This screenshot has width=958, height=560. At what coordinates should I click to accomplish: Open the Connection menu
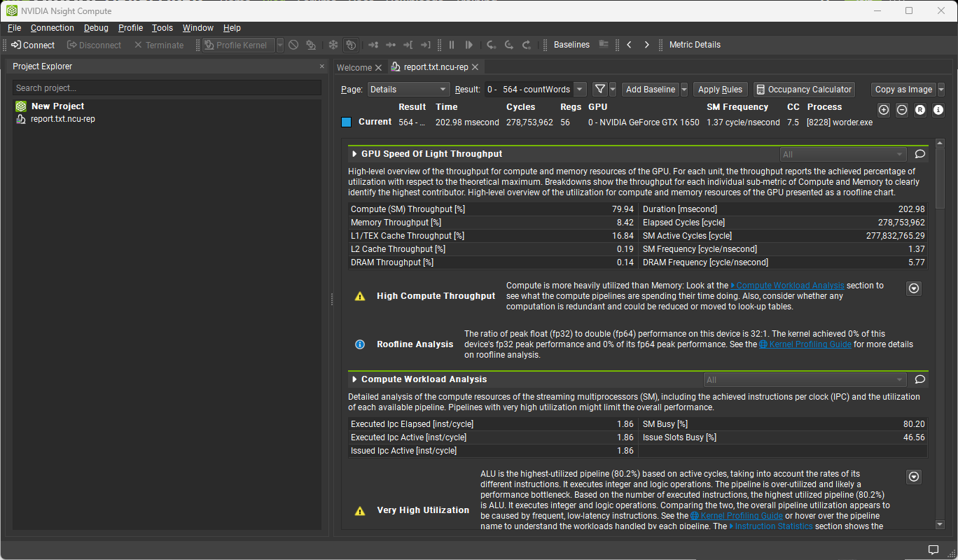click(x=53, y=28)
